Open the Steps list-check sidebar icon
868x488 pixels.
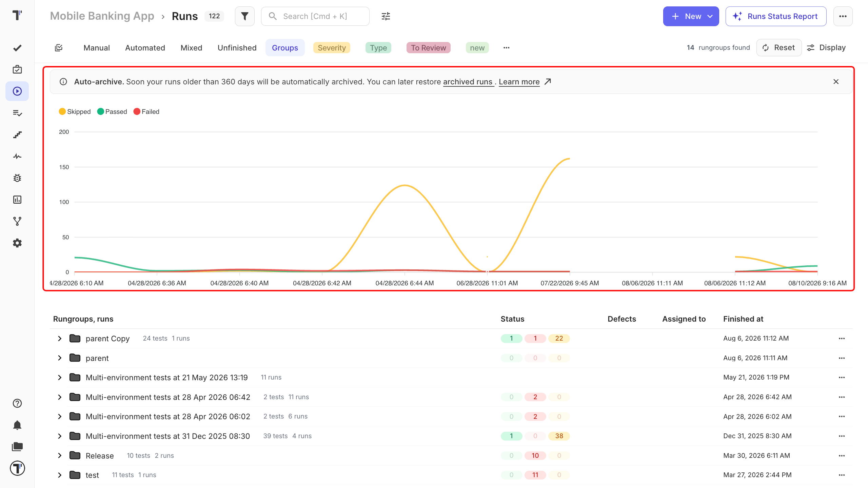coord(17,113)
